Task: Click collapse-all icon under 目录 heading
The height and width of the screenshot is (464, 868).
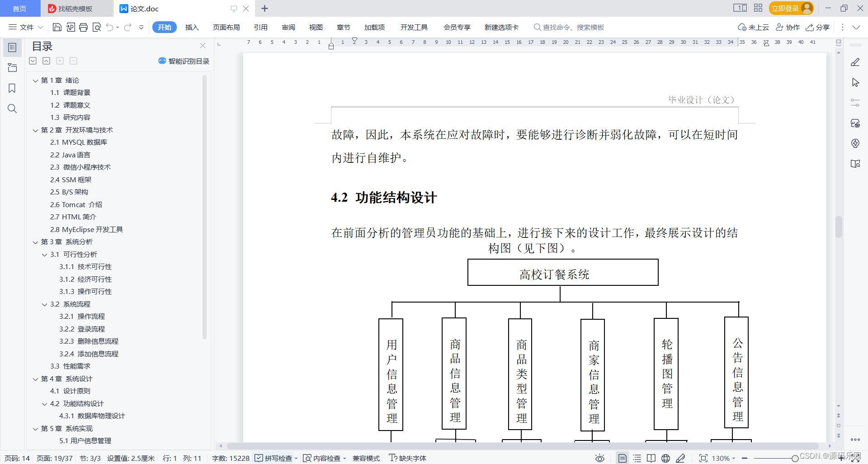Action: click(x=46, y=61)
